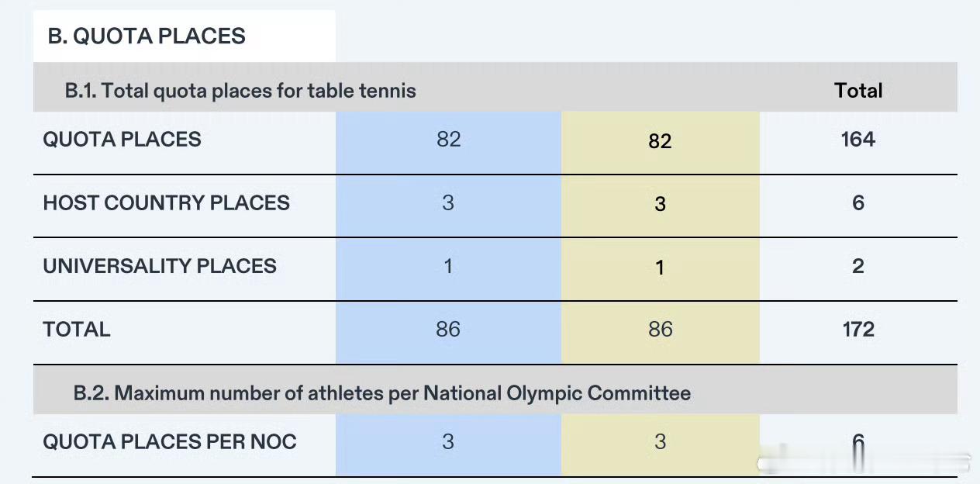
Task: Select host country places blue cell value
Action: pyautogui.click(x=448, y=203)
